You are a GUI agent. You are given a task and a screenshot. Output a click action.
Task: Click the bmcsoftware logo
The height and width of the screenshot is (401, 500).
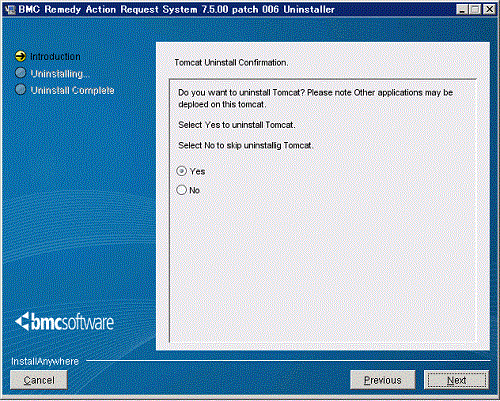[64, 322]
